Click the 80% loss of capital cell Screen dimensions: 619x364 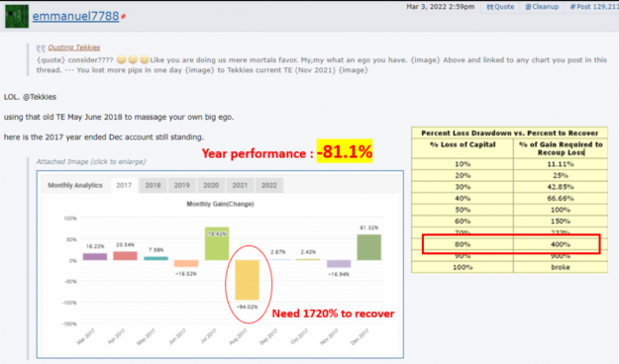[463, 244]
